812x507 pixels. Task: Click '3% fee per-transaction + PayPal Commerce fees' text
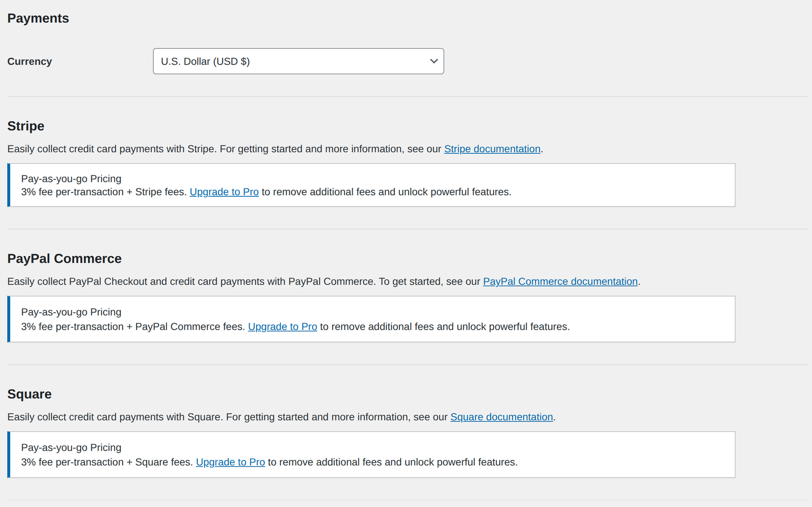click(133, 327)
